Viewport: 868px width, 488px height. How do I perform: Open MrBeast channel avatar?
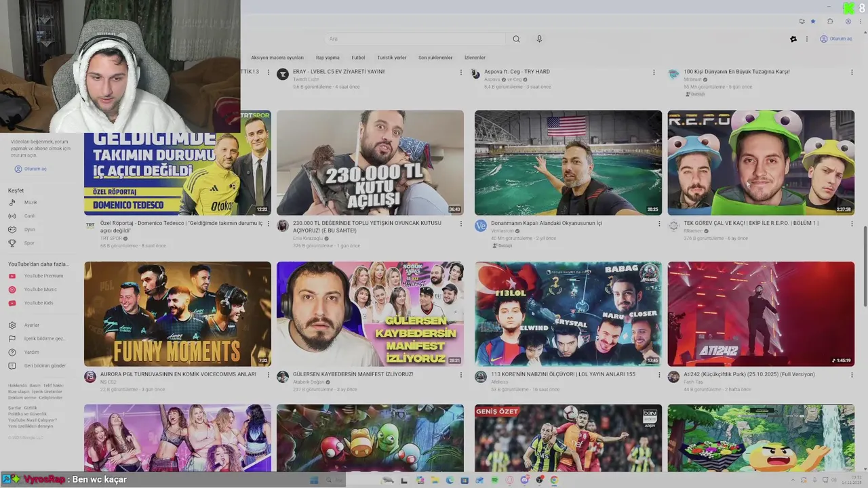pyautogui.click(x=673, y=74)
